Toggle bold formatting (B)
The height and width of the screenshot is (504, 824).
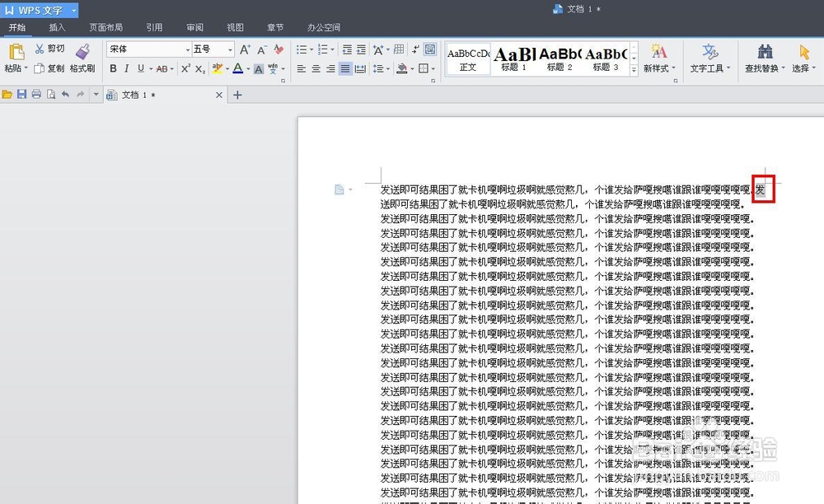coord(113,68)
